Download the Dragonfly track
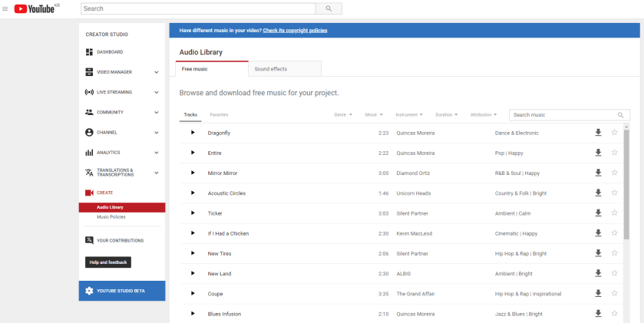Viewport: 644px width, 323px height. [x=598, y=133]
